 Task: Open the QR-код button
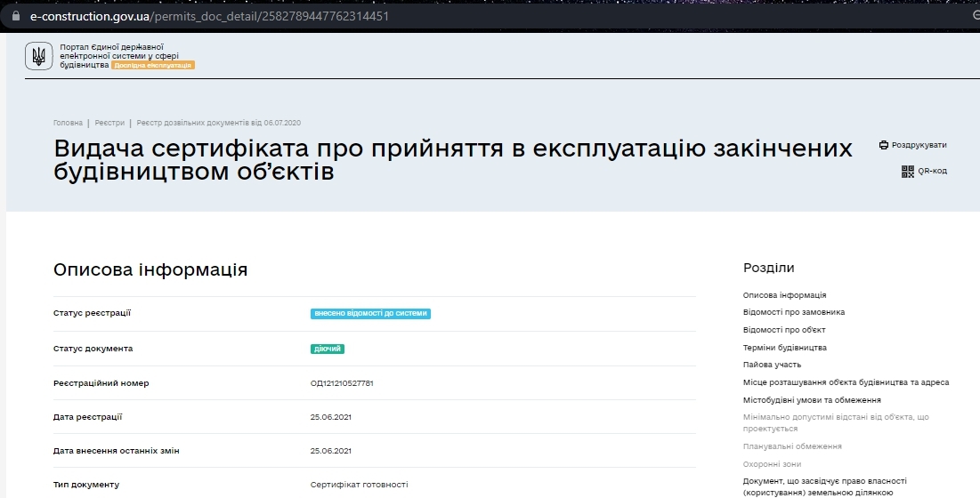[x=925, y=171]
